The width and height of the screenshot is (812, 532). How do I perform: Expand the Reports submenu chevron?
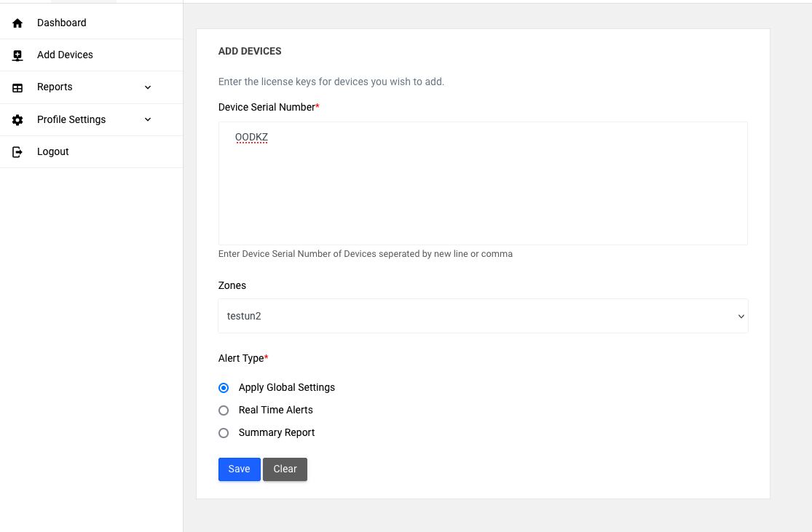point(148,87)
